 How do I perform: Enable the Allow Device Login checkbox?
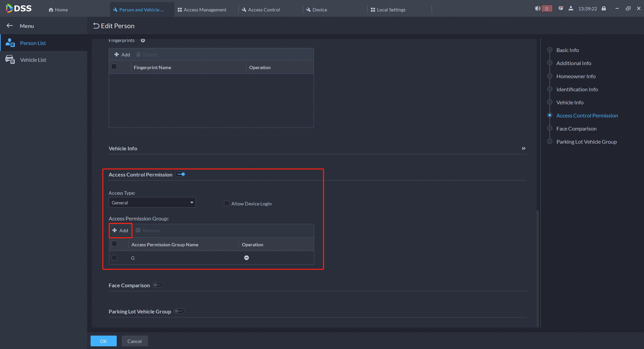tap(227, 203)
